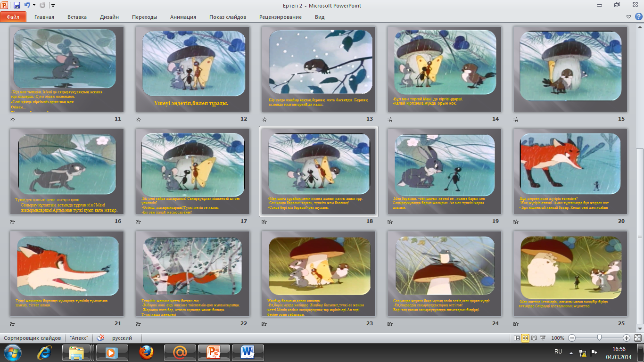This screenshot has width=644, height=362.
Task: Start slide show from status bar icon
Action: 543,338
